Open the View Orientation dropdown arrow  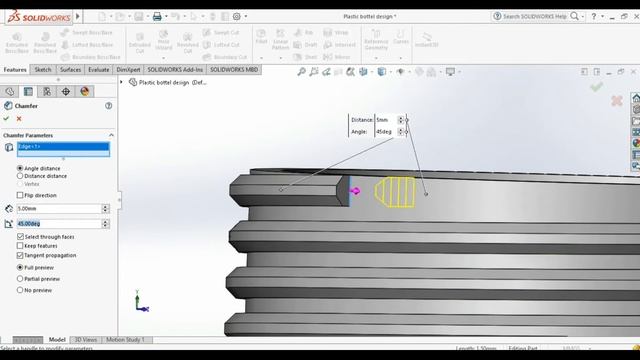click(x=371, y=72)
